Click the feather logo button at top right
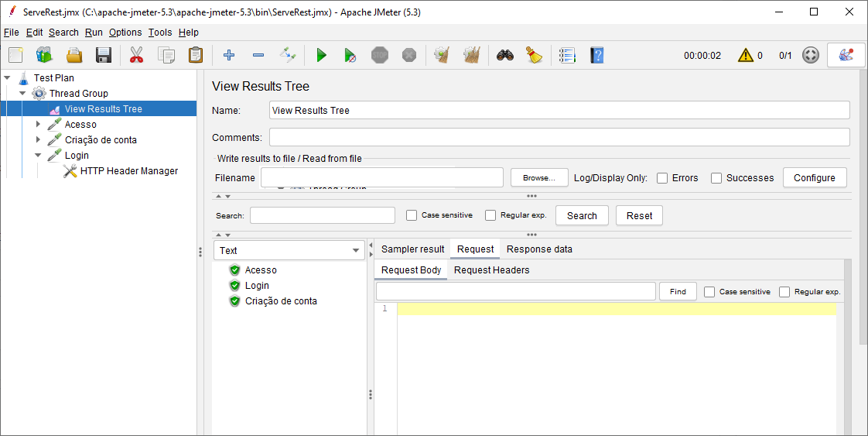The height and width of the screenshot is (436, 868). click(x=846, y=56)
